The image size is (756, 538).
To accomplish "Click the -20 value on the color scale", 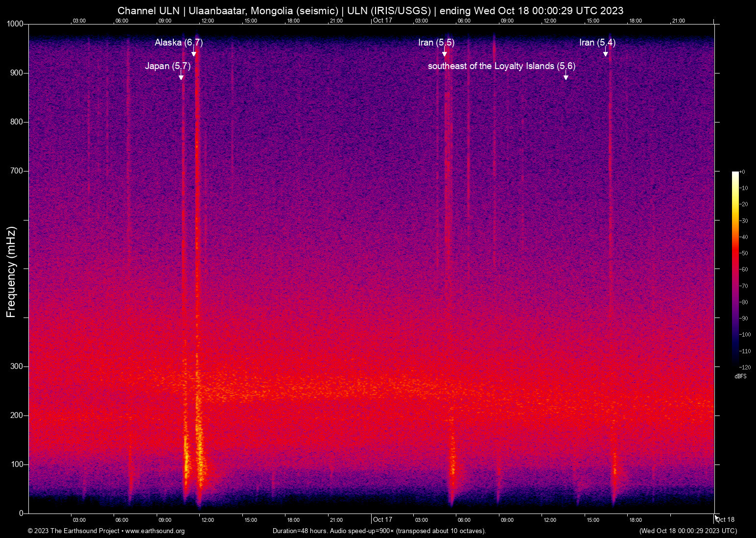I will [x=743, y=204].
